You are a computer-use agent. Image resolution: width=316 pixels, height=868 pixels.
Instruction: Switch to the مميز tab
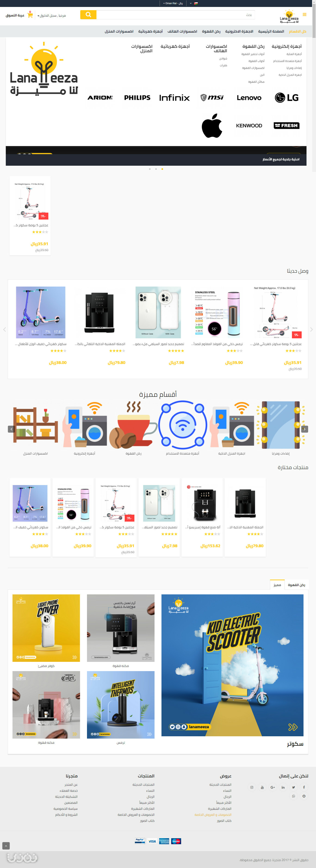tap(277, 585)
